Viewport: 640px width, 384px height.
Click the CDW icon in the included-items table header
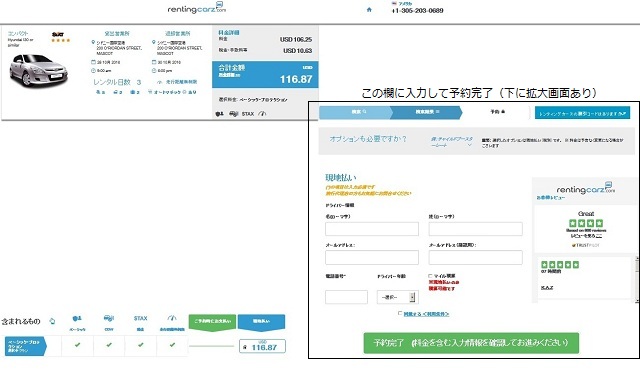point(109,318)
